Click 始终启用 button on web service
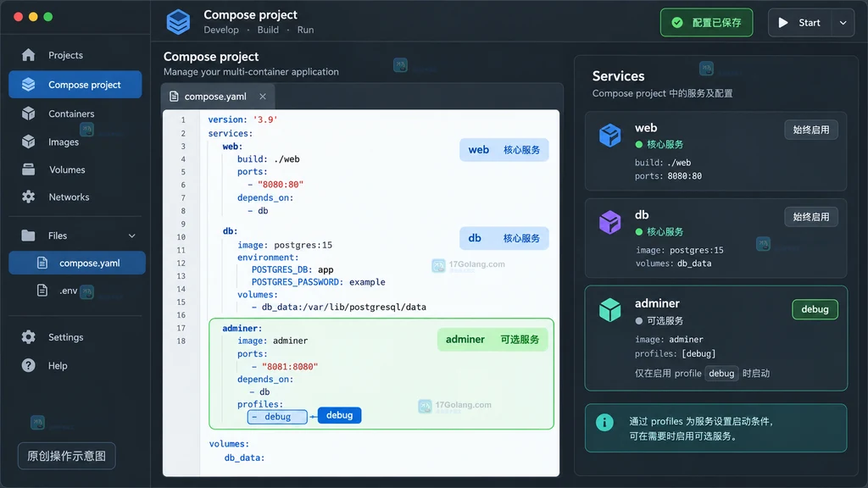 coord(811,130)
